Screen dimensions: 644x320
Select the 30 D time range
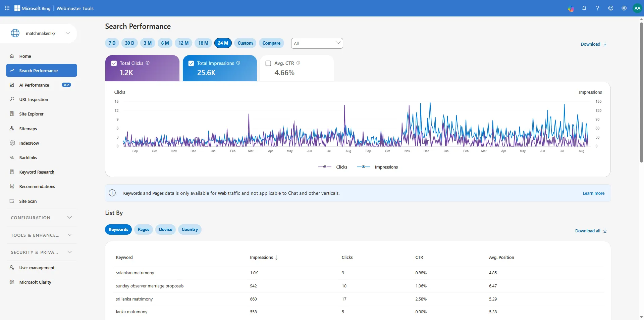130,43
